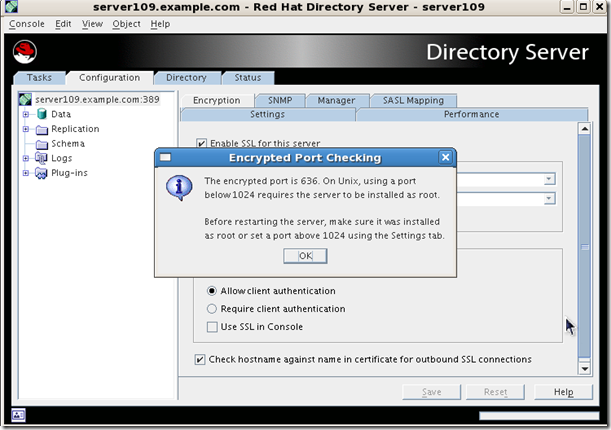Select the Plug-ins folder icon
This screenshot has width=611, height=430.
pos(41,173)
